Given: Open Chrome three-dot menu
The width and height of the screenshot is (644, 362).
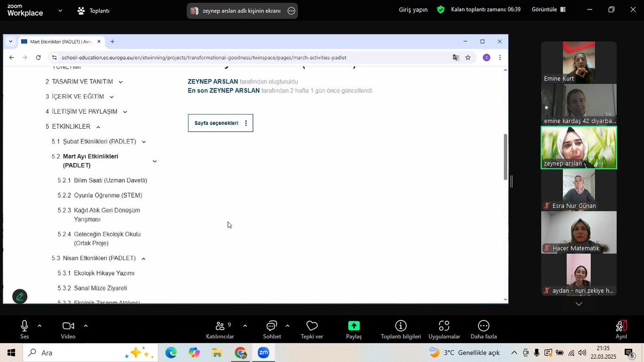Looking at the screenshot, I should click(x=500, y=57).
